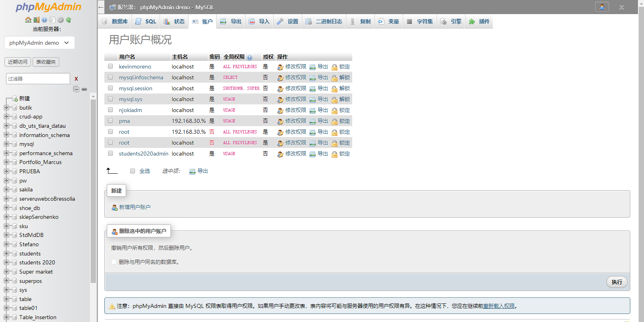Open the phpMyAdmin home icon
The width and height of the screenshot is (644, 322).
coord(28,20)
